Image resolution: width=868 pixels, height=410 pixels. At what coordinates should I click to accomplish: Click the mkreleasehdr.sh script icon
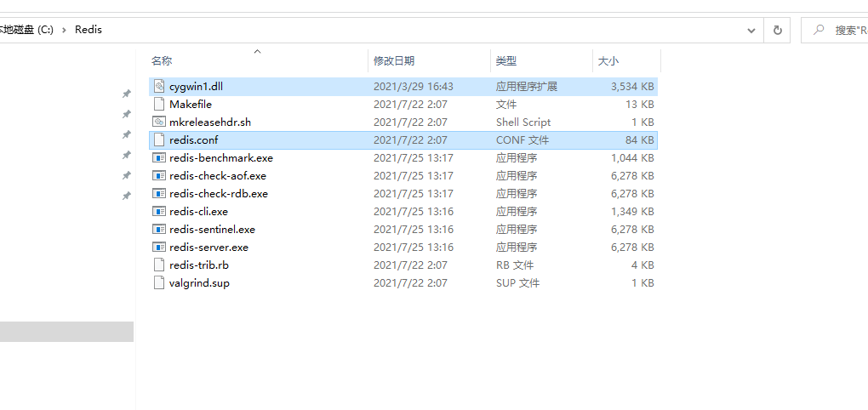point(159,122)
